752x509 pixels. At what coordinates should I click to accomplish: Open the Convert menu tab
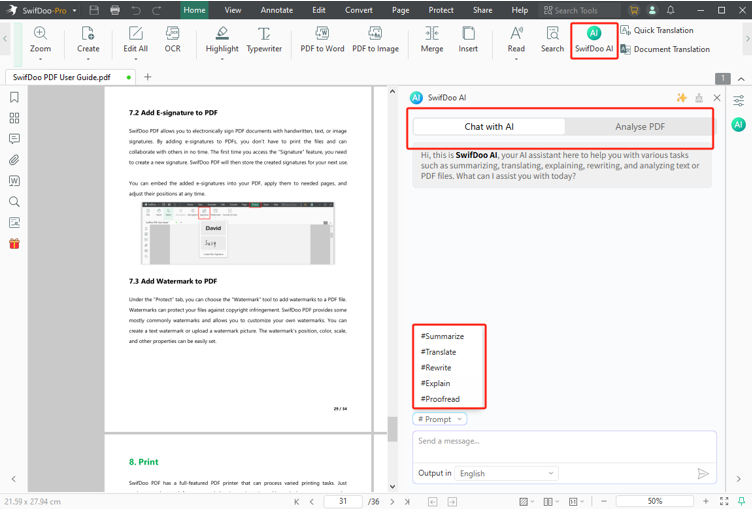[x=359, y=10]
